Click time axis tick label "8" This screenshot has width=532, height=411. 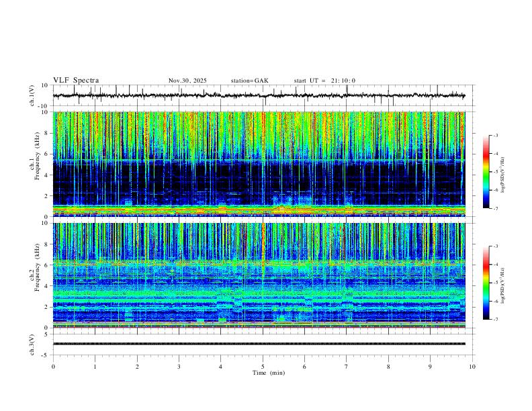tap(388, 367)
